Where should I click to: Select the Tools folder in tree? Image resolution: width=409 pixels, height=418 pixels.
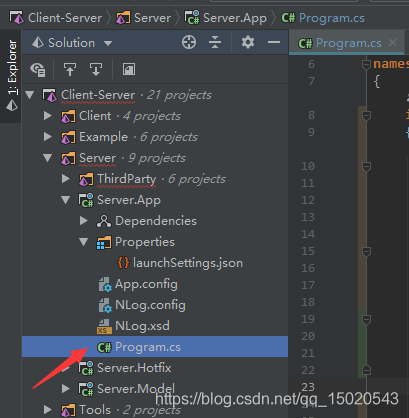pos(155,410)
